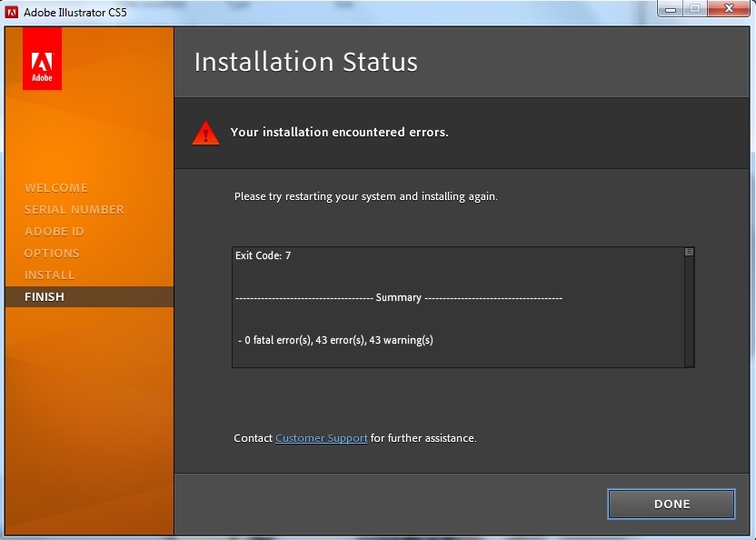Click the DONE button
756x540 pixels.
[x=671, y=504]
